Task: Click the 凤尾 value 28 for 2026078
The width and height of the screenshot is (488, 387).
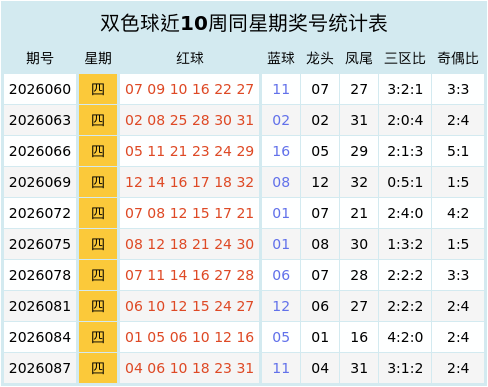Action: [x=359, y=275]
